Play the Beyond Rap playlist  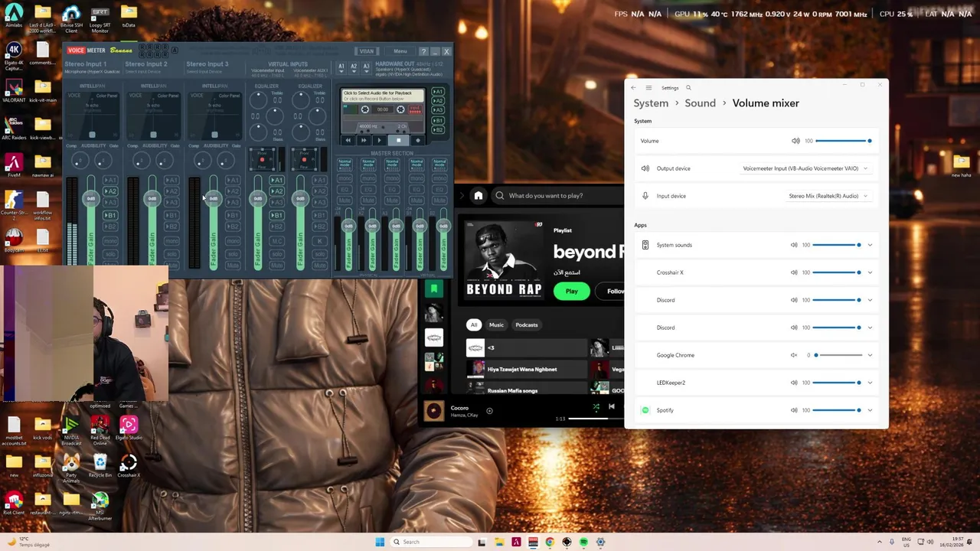coord(571,291)
